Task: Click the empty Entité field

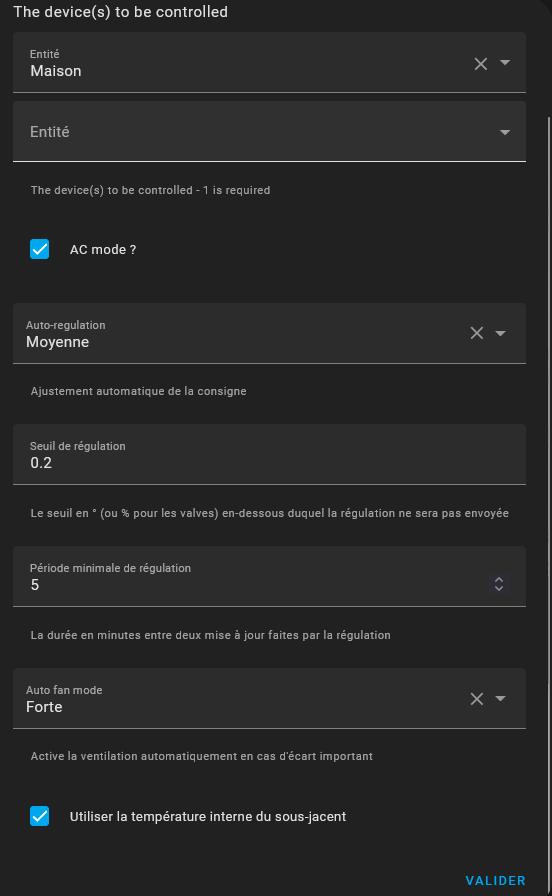Action: click(x=269, y=132)
